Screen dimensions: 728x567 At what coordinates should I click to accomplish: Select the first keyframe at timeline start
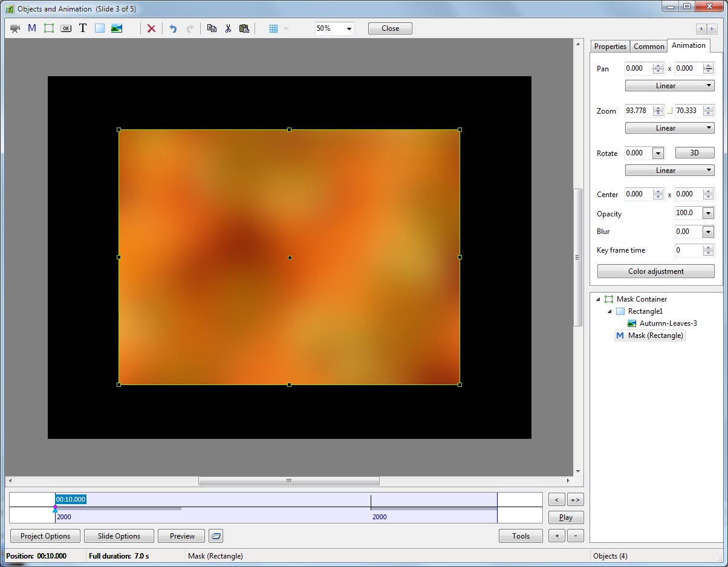55,508
